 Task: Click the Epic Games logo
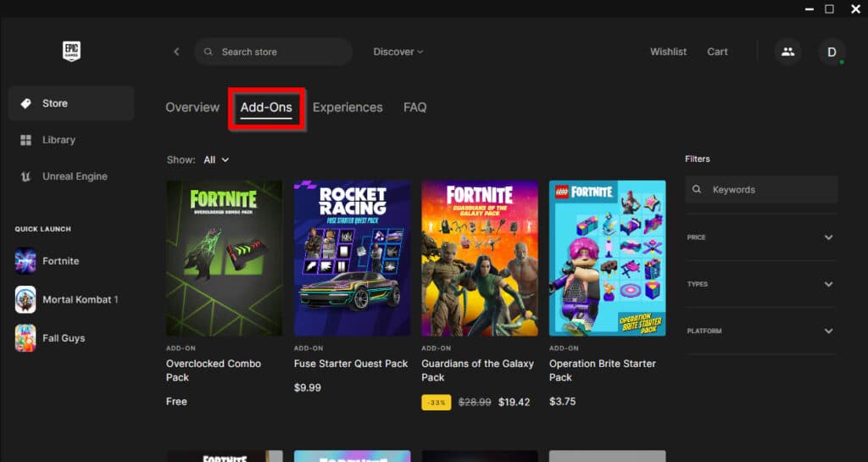[71, 52]
